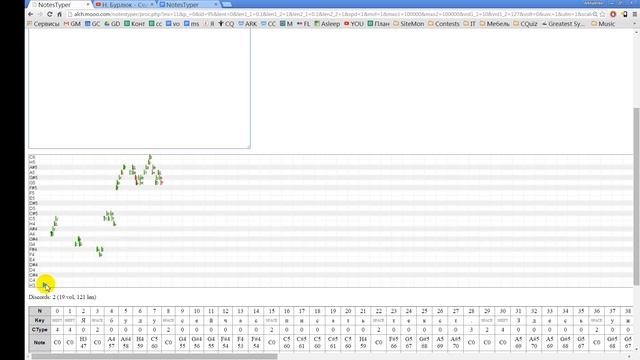Open the Asleep bookmark

[327, 24]
